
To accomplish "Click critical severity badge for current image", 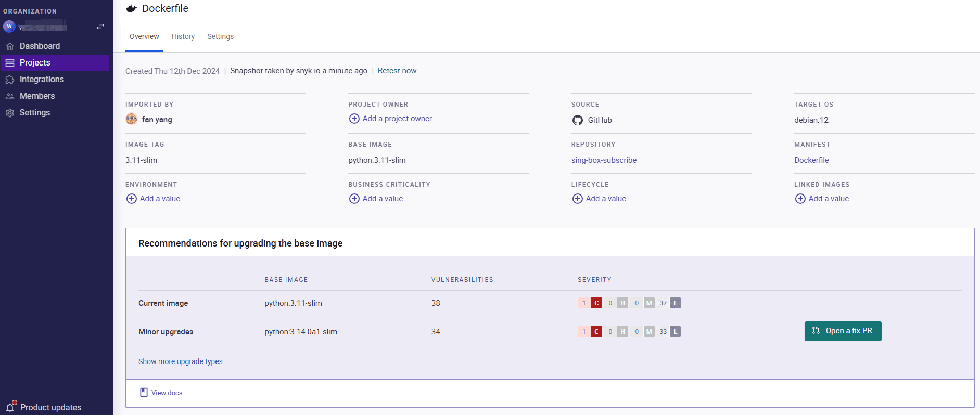I will coord(596,303).
